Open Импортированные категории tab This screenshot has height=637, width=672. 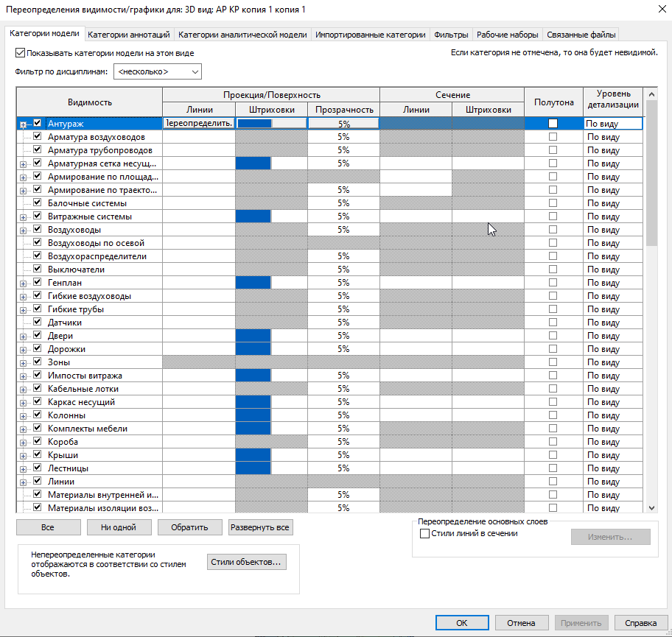[371, 35]
